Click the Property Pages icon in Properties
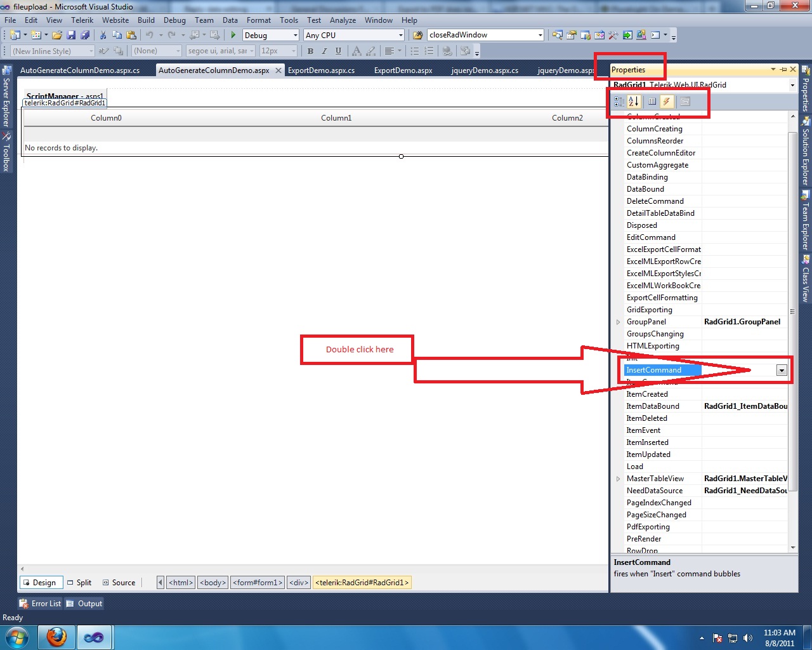This screenshot has width=812, height=650. click(x=685, y=101)
